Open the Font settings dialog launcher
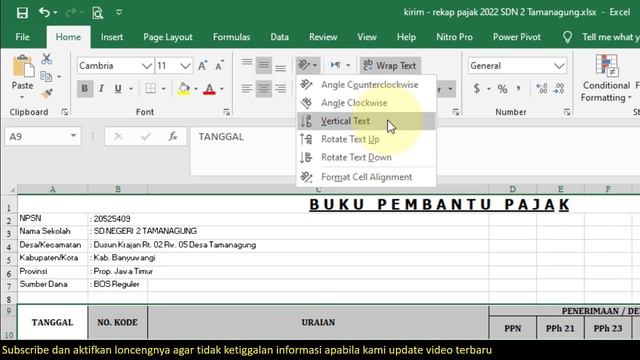The height and width of the screenshot is (360, 640). [x=227, y=112]
